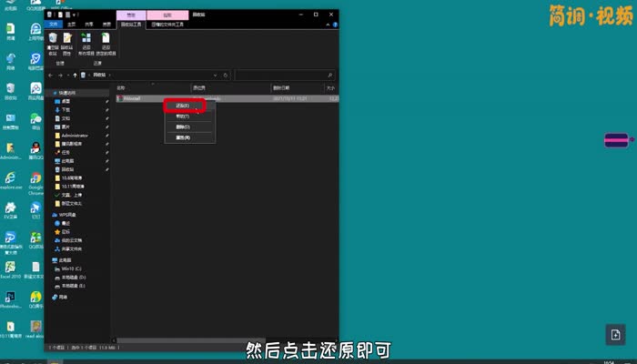Sort by the 名称 (Name) column header
The height and width of the screenshot is (364, 637).
pyautogui.click(x=122, y=87)
